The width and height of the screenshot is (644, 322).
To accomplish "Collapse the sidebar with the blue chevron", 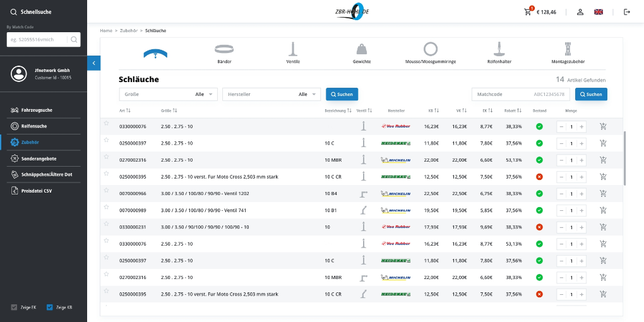I will [93, 63].
